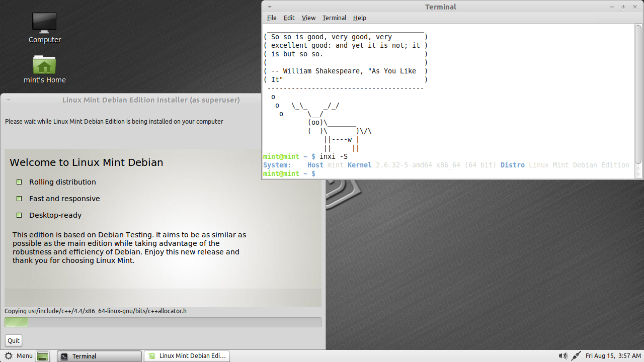Click the 'Please wait while Linux Mint' message
The height and width of the screenshot is (362, 644).
point(114,122)
